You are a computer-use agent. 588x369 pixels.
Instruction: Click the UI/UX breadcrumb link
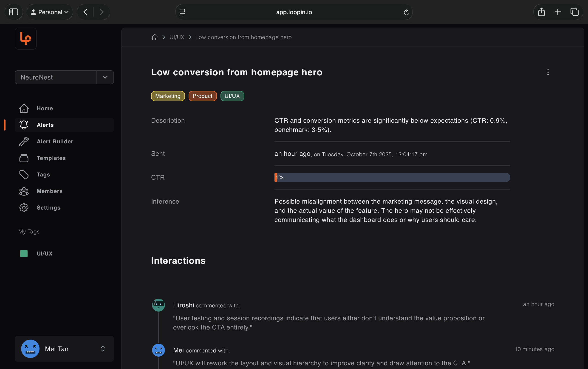pos(177,37)
